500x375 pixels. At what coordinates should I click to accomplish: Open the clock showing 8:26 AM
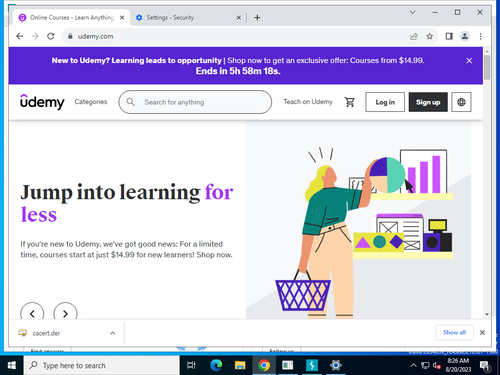coord(458,365)
